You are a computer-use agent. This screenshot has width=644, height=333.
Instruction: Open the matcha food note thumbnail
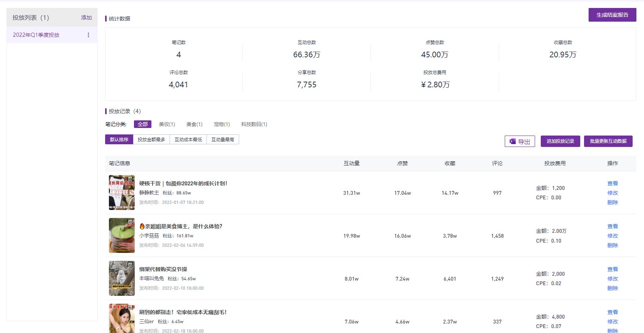122,235
